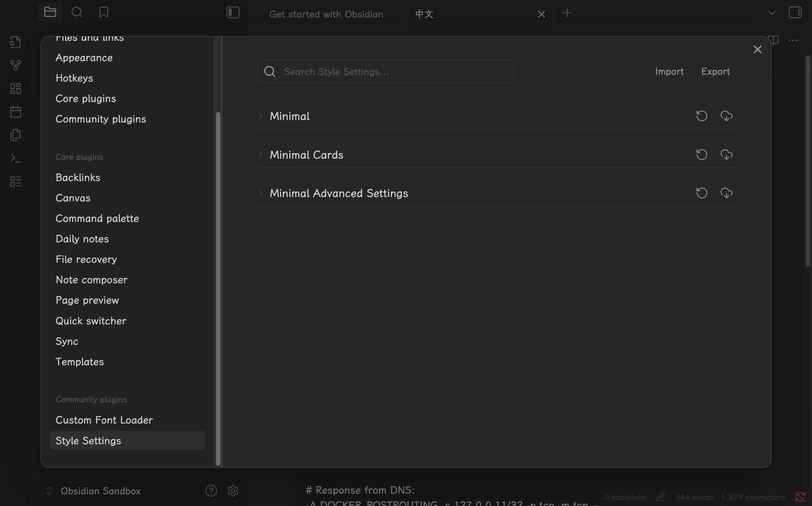Toggle the right sidebar panel

[795, 12]
